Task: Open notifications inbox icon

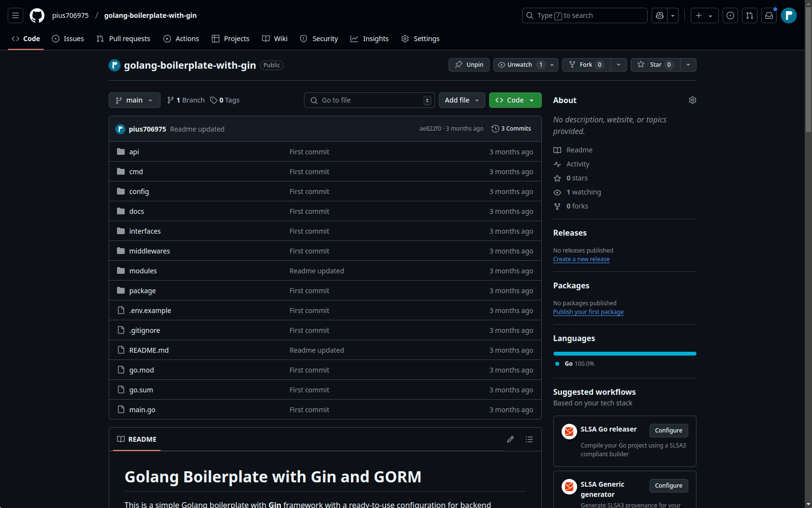Action: tap(769, 15)
